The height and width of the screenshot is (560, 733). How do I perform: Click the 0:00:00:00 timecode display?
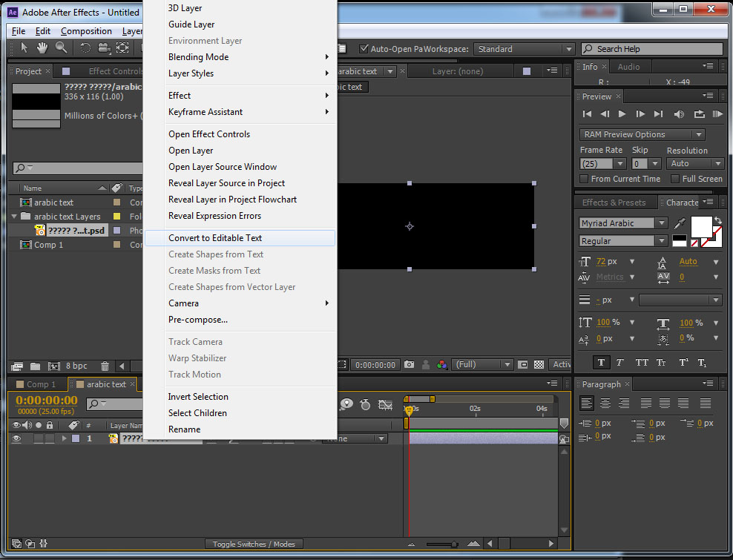click(47, 400)
